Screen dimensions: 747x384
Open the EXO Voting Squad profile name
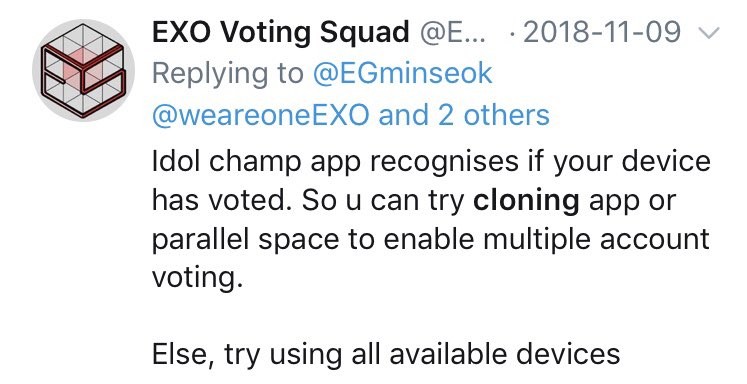(281, 33)
